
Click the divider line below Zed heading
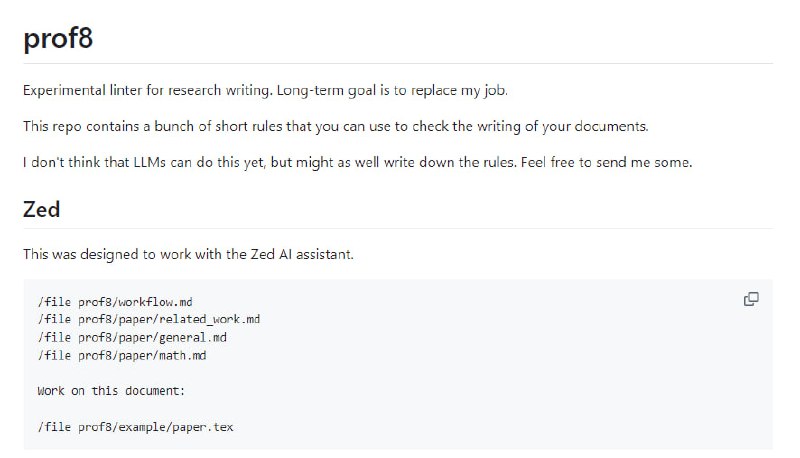pos(400,228)
